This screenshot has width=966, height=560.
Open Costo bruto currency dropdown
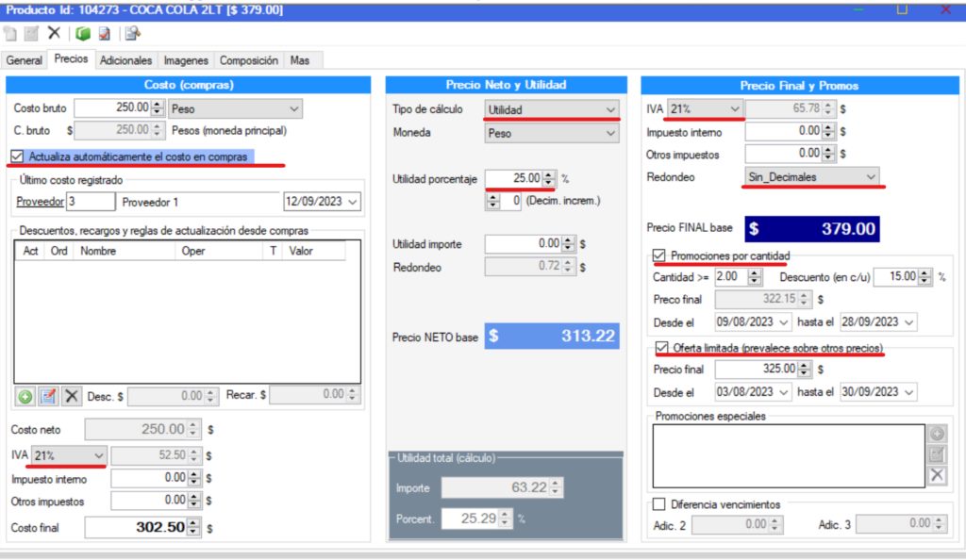pyautogui.click(x=235, y=109)
